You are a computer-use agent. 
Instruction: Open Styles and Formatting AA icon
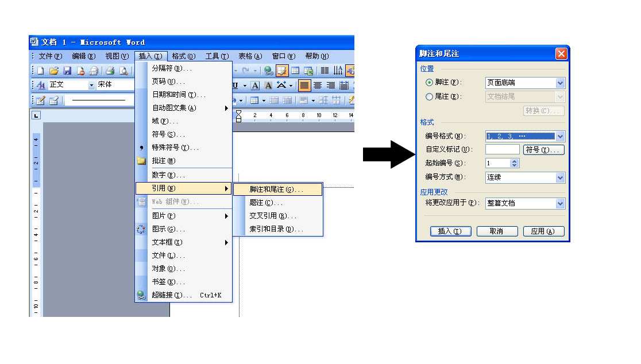[41, 85]
